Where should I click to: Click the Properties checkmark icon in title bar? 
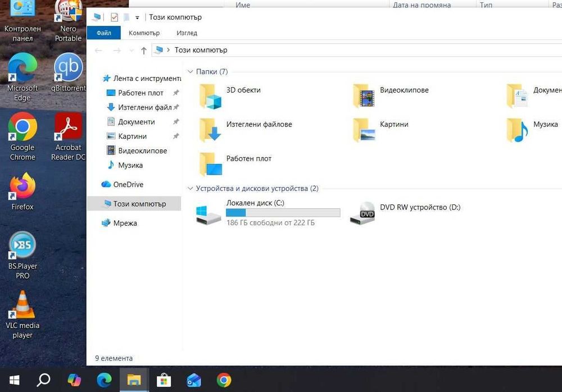point(114,17)
